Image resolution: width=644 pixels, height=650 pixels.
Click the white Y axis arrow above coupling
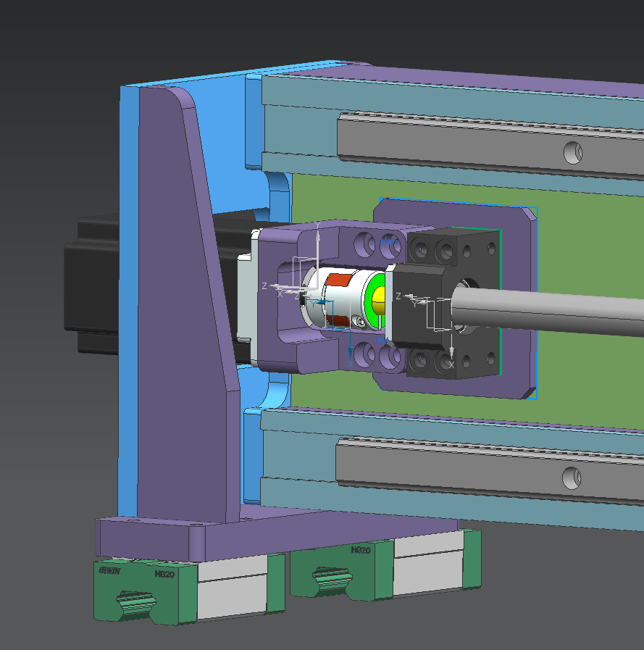(317, 255)
